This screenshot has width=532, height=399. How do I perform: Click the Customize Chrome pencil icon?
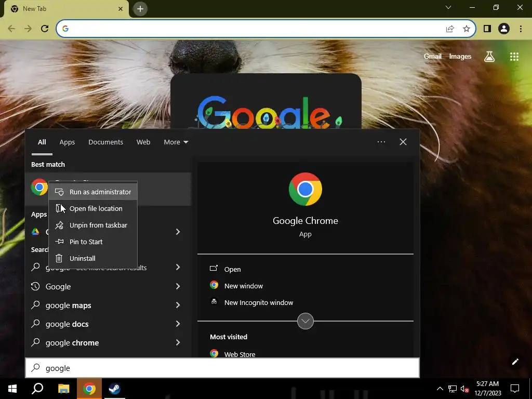pyautogui.click(x=515, y=362)
